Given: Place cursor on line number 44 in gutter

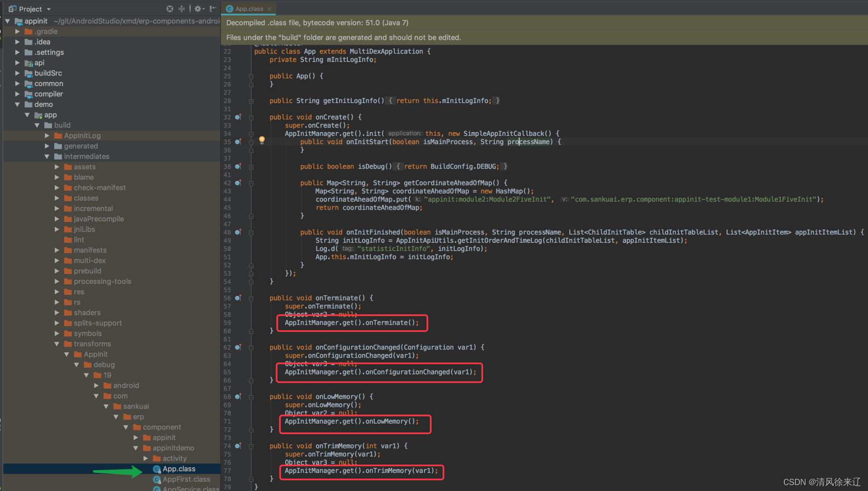Looking at the screenshot, I should tap(227, 199).
